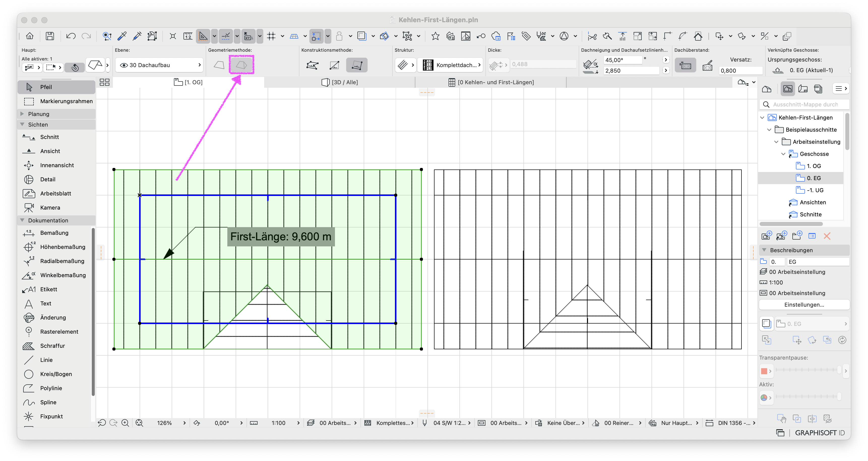Click the save current view icon in navigator
The width and height of the screenshot is (868, 461).
coord(767,235)
